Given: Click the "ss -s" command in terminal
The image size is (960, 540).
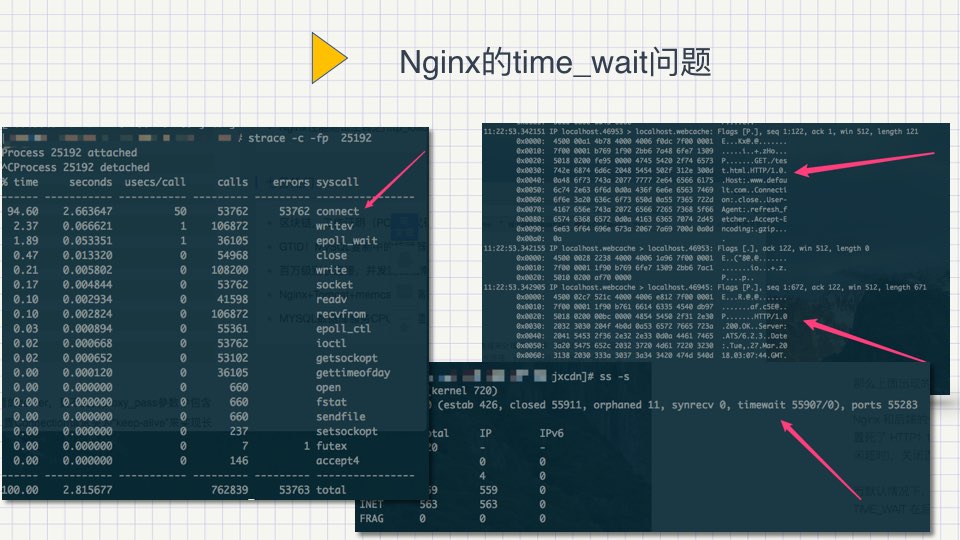Looking at the screenshot, I should click(x=611, y=381).
